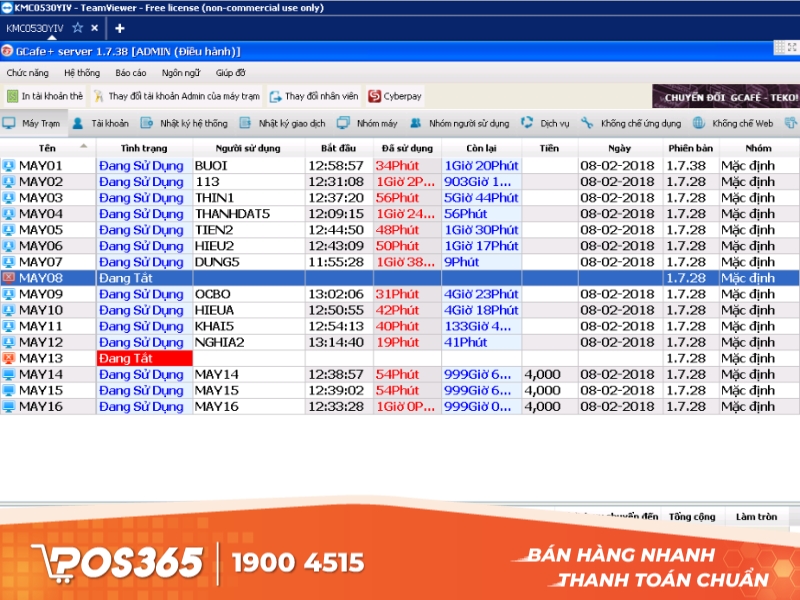
Task: Open the Hệ thống menu
Action: click(x=81, y=72)
